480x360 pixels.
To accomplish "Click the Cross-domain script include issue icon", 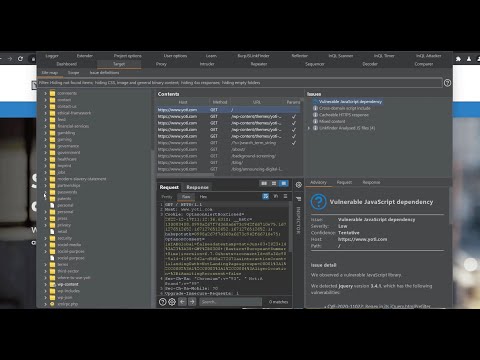I will point(315,108).
